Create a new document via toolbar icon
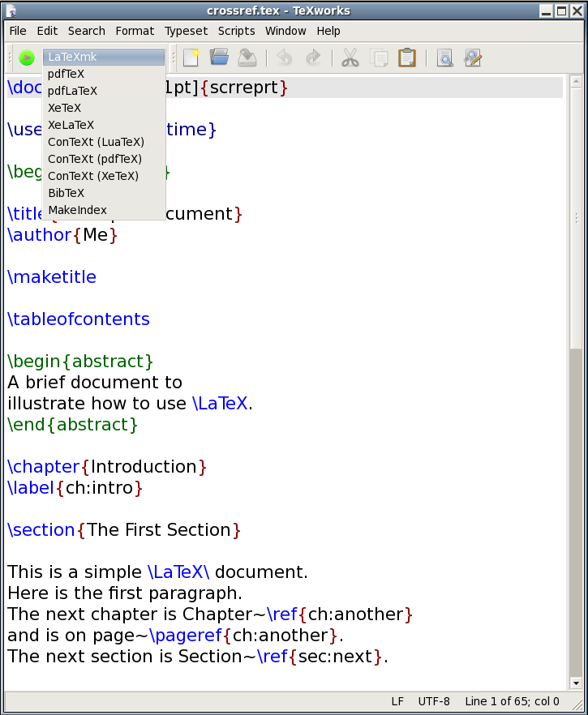 (191, 58)
